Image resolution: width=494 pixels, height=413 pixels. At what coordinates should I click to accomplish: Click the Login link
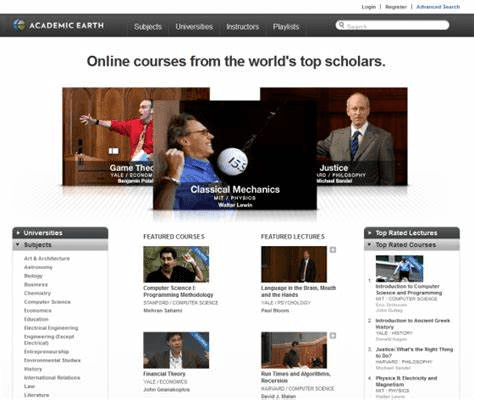click(x=369, y=7)
